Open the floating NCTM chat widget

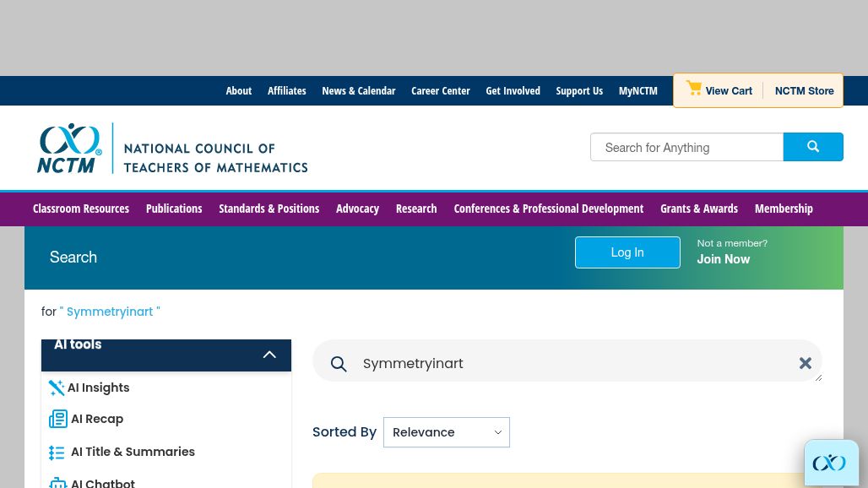[x=831, y=463]
